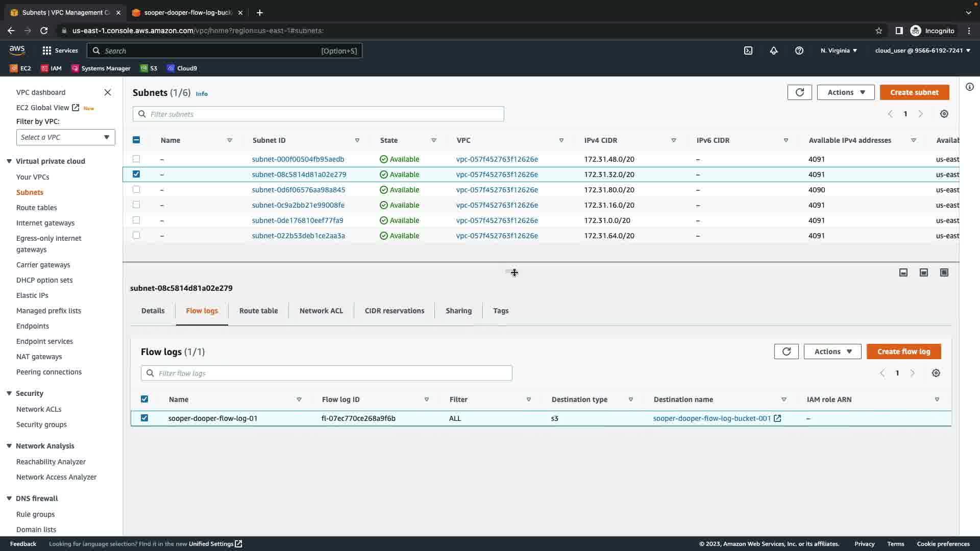Open the Select a VPC dropdown
The image size is (980, 551).
pyautogui.click(x=65, y=137)
